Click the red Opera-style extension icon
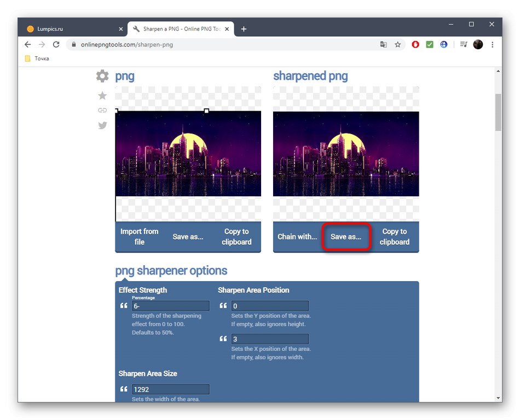The image size is (520, 420). tap(415, 44)
